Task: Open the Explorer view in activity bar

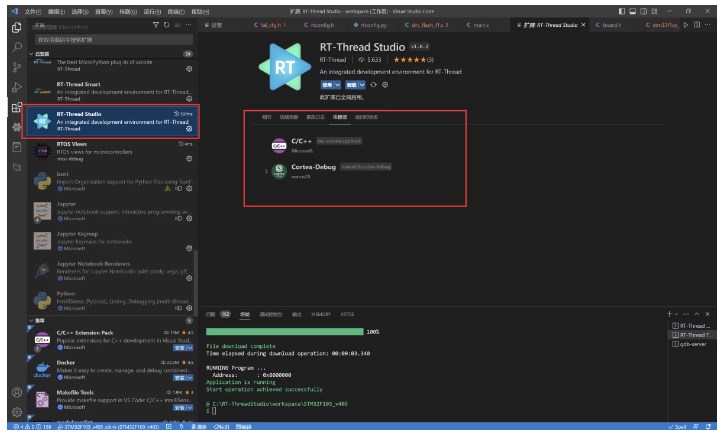Action: 17,27
